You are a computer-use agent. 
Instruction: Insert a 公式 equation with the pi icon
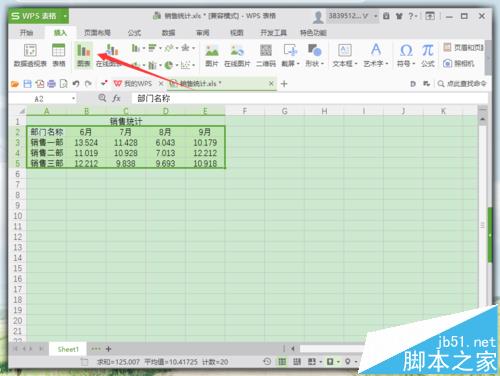[427, 55]
